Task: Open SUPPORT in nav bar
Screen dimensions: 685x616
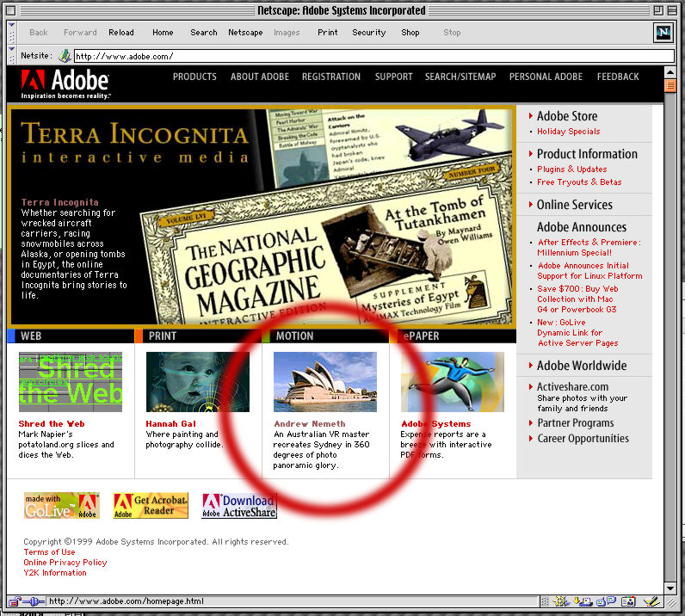Action: pyautogui.click(x=393, y=77)
